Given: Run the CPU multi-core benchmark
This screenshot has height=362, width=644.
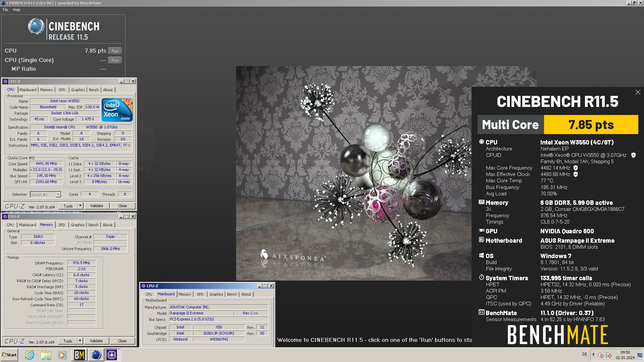Looking at the screenshot, I should click(x=115, y=51).
